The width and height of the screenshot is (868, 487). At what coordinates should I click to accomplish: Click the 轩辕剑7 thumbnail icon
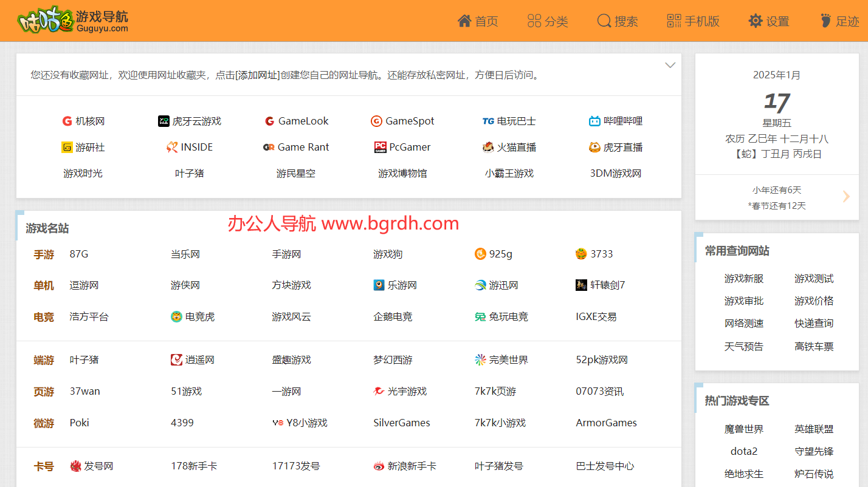[581, 285]
